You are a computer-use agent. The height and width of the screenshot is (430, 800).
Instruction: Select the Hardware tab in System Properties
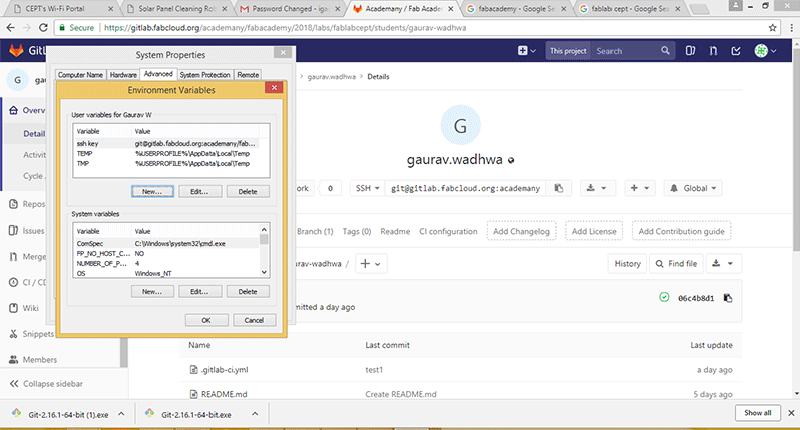[x=123, y=74]
